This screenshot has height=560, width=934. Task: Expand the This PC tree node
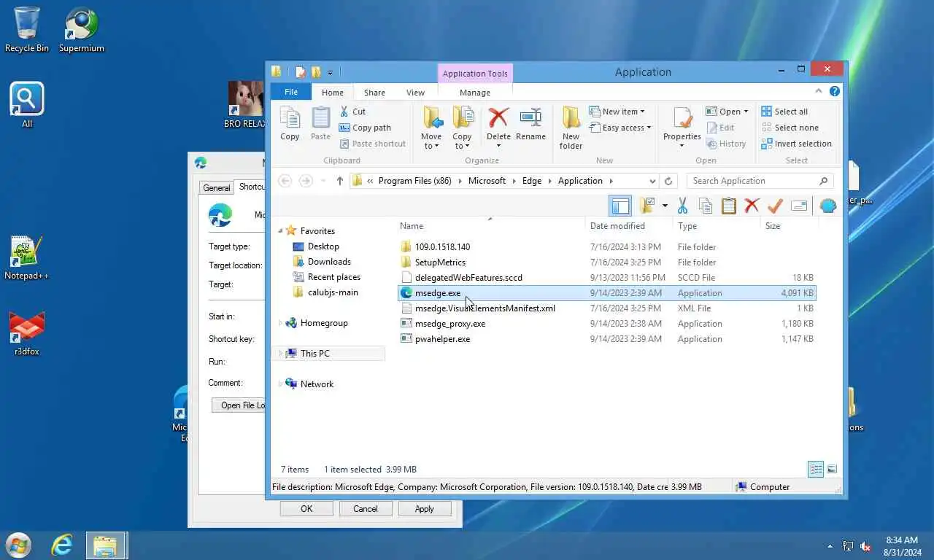click(280, 354)
